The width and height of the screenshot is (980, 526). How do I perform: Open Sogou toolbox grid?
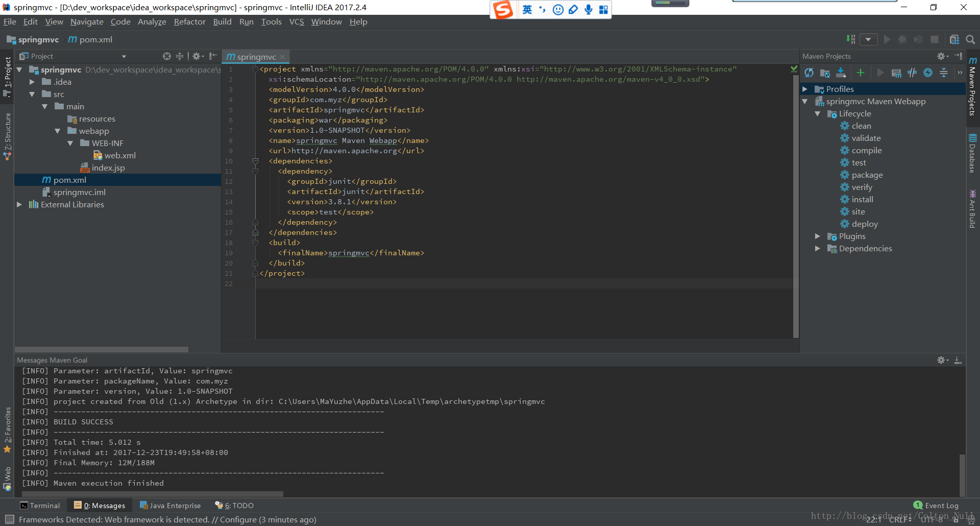click(x=603, y=10)
